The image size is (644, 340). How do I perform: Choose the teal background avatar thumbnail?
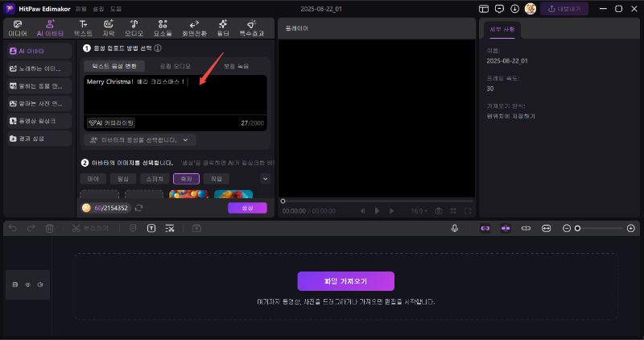pos(233,194)
